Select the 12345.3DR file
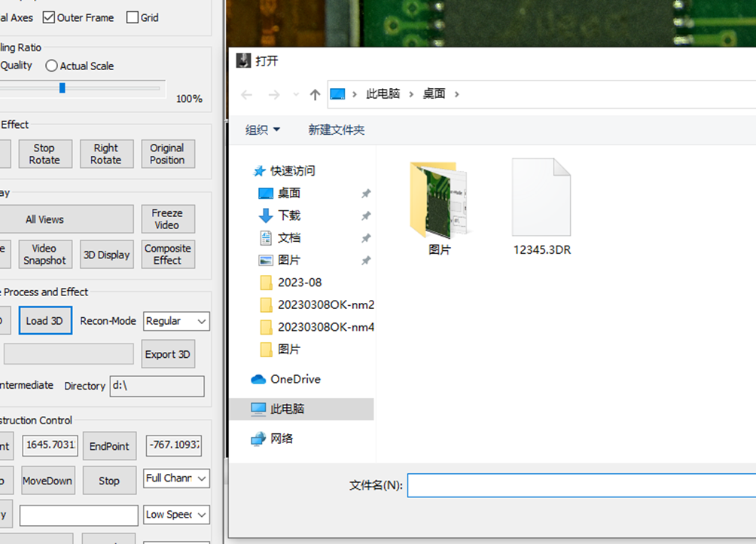 click(542, 208)
